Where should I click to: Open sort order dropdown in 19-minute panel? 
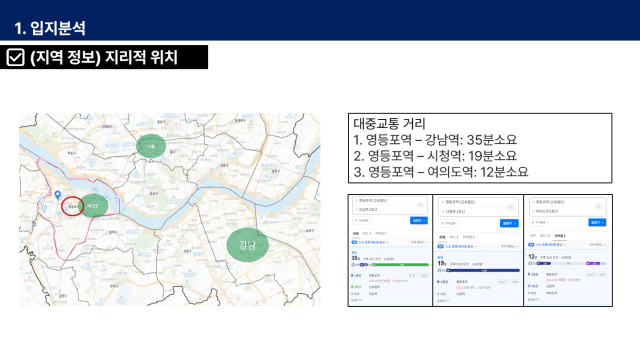click(509, 247)
